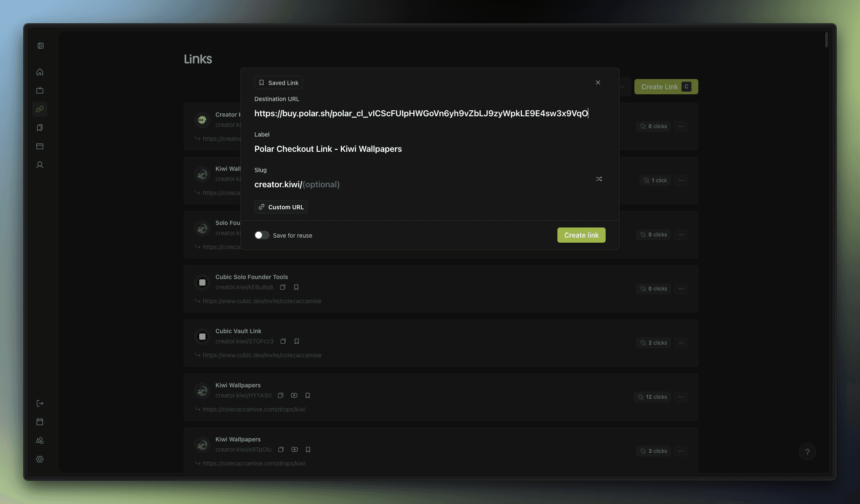The width and height of the screenshot is (860, 504).
Task: Open more options for 2 clicks row
Action: pyautogui.click(x=681, y=343)
